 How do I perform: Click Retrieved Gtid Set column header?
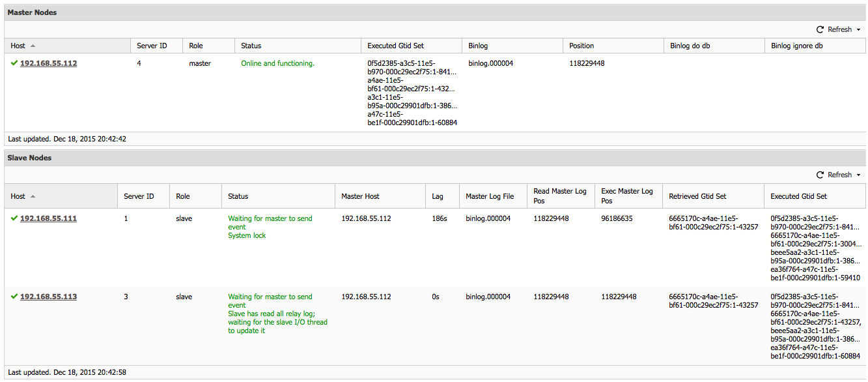[697, 196]
